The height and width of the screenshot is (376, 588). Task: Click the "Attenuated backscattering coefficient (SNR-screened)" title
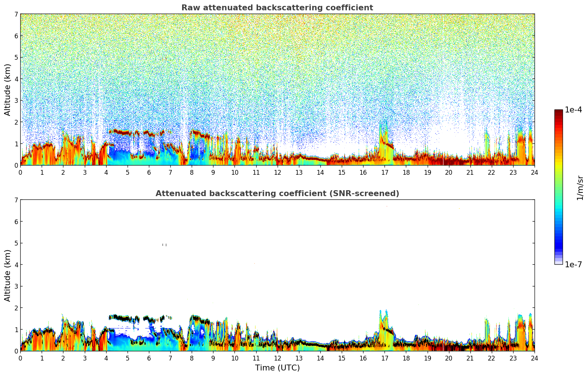pyautogui.click(x=277, y=194)
